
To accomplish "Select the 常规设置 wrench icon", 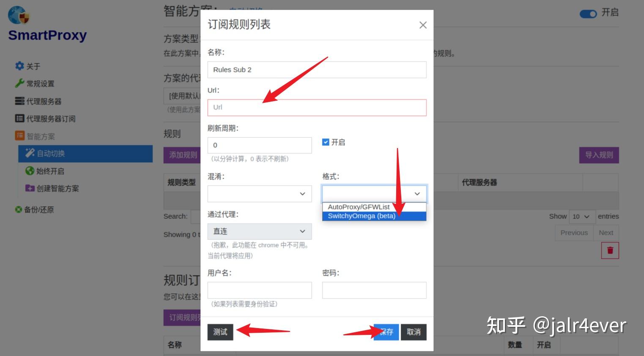I will tap(19, 83).
